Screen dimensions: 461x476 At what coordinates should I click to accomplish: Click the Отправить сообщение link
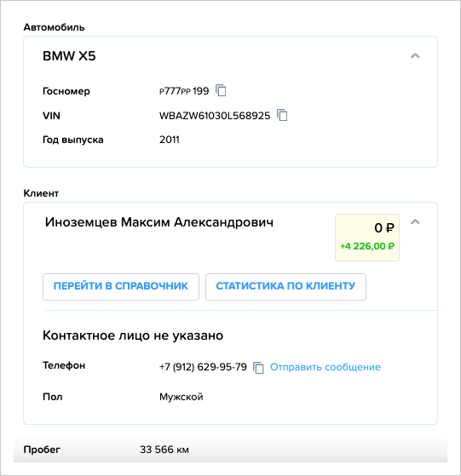tap(326, 367)
